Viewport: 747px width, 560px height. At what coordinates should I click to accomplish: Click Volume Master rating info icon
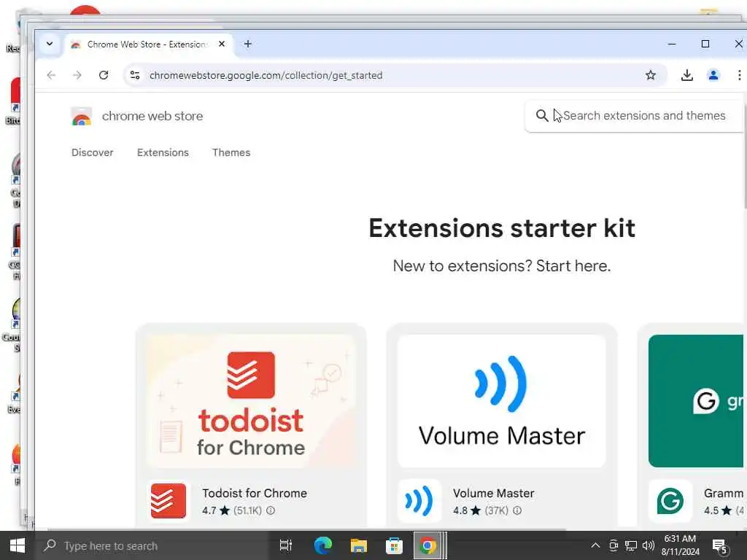coord(517,510)
